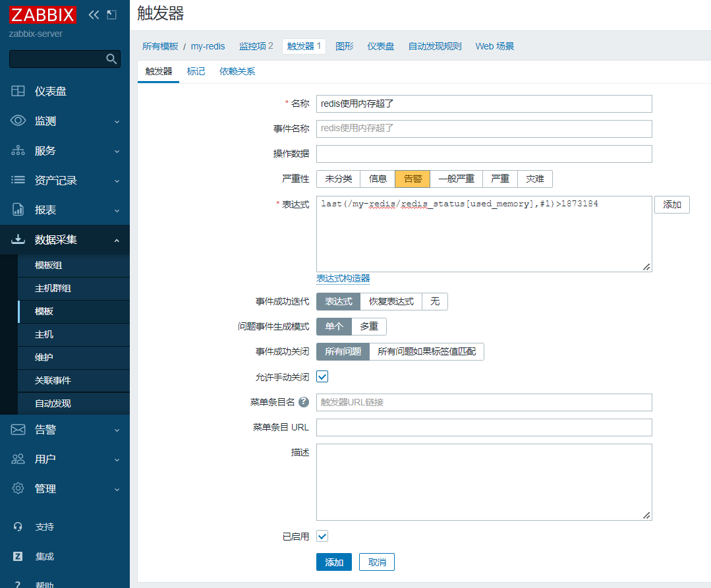711x588 pixels.
Task: Open 监控项 2 link
Action: [256, 46]
